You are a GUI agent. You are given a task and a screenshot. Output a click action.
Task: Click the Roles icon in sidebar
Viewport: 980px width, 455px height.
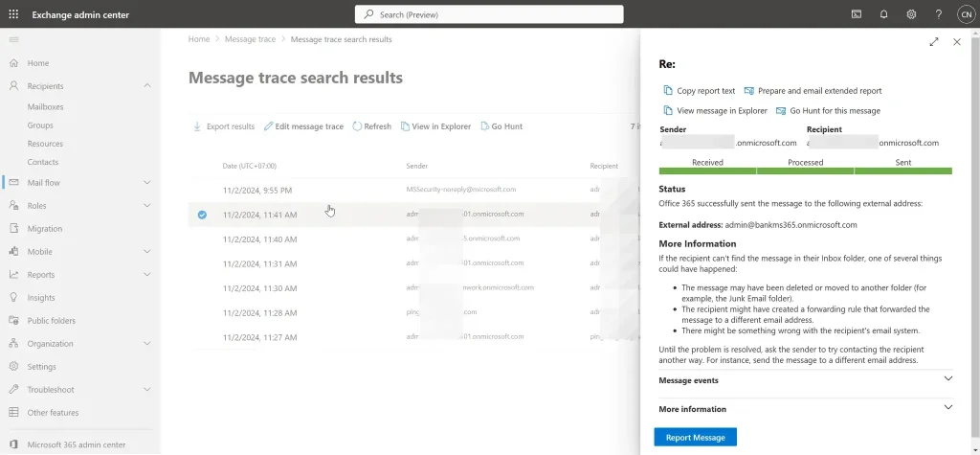pos(13,205)
